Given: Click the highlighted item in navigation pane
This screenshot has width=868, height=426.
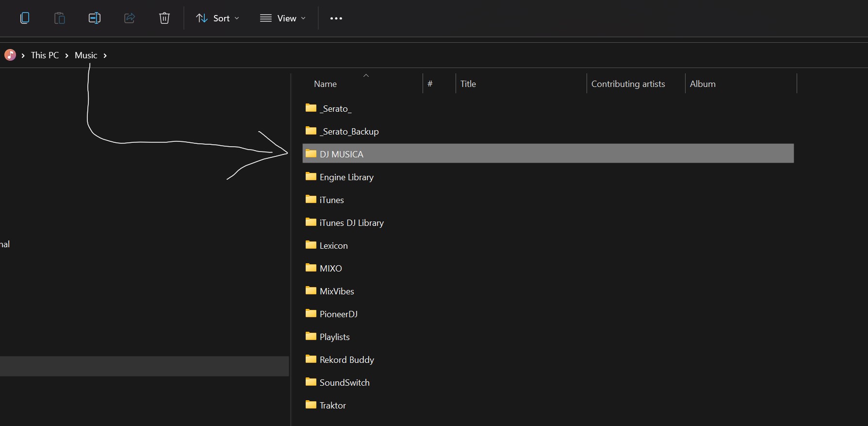Looking at the screenshot, I should tap(144, 366).
